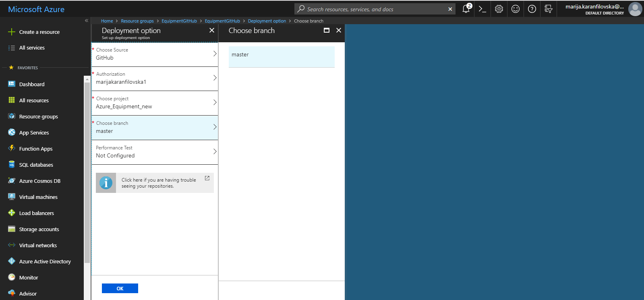Image resolution: width=644 pixels, height=300 pixels.
Task: Click the SQL databases icon
Action: (x=12, y=164)
